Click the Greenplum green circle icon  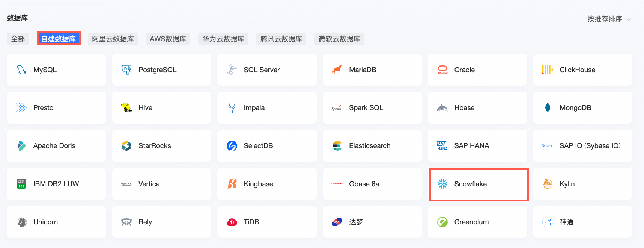click(x=442, y=222)
